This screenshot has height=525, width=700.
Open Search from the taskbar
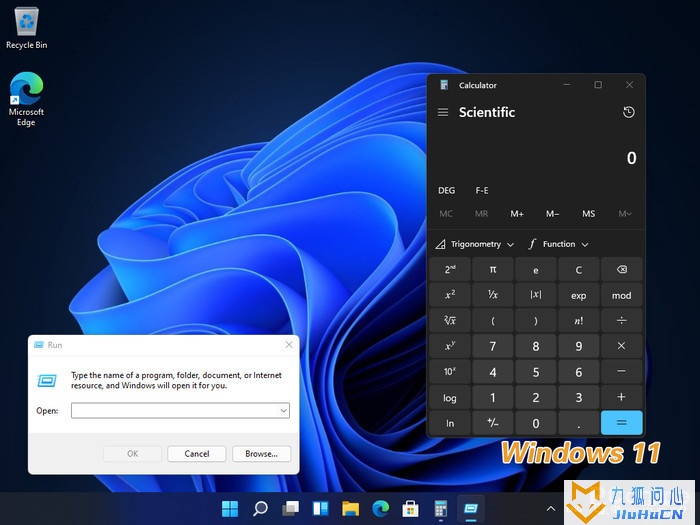point(260,508)
